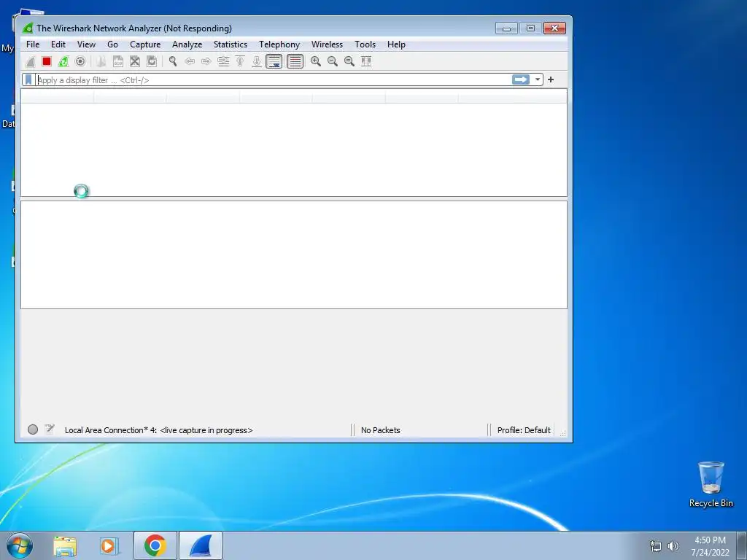Click the Go to specified packet icon

click(223, 61)
